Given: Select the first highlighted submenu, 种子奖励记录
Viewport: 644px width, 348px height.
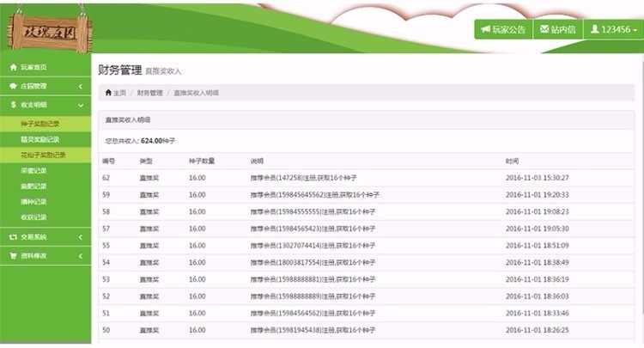Looking at the screenshot, I should click(x=46, y=124).
